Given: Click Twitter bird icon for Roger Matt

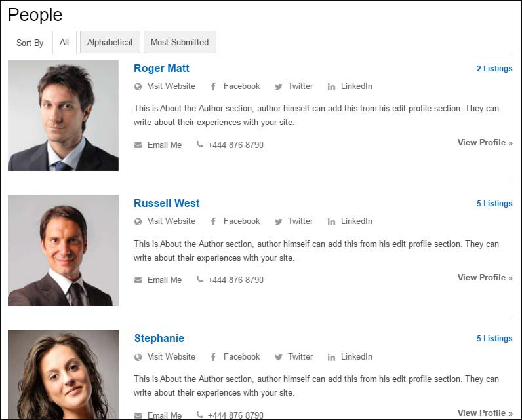Looking at the screenshot, I should [278, 86].
